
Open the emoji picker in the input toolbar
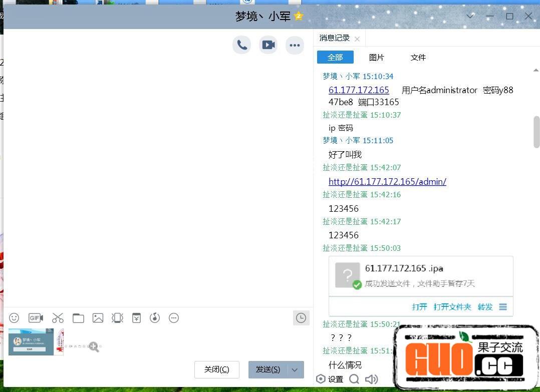coord(14,318)
